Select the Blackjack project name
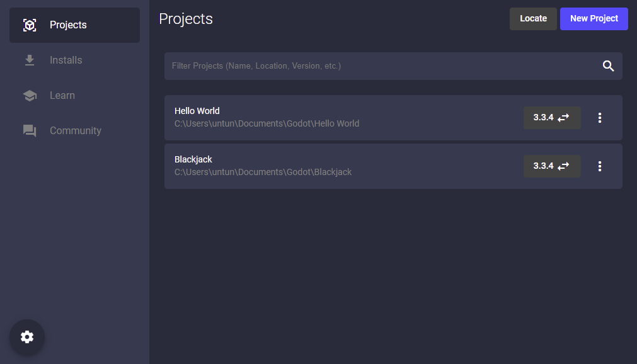Viewport: 637px width, 364px height. (x=193, y=160)
